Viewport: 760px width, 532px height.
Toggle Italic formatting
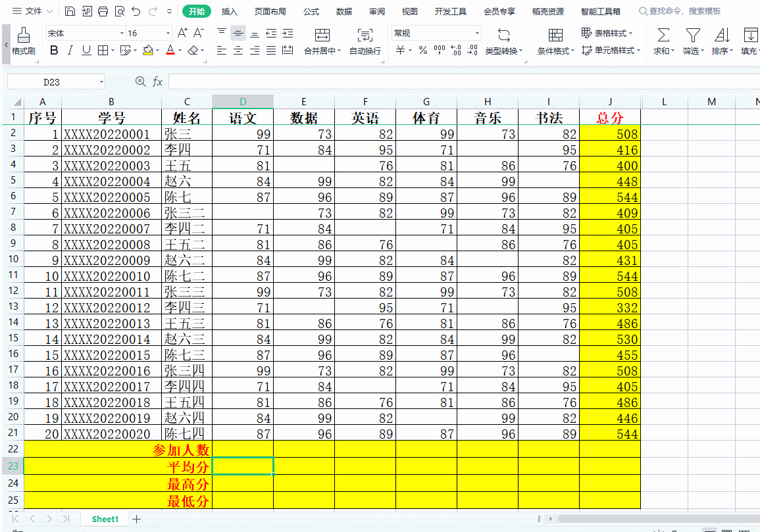[70, 51]
